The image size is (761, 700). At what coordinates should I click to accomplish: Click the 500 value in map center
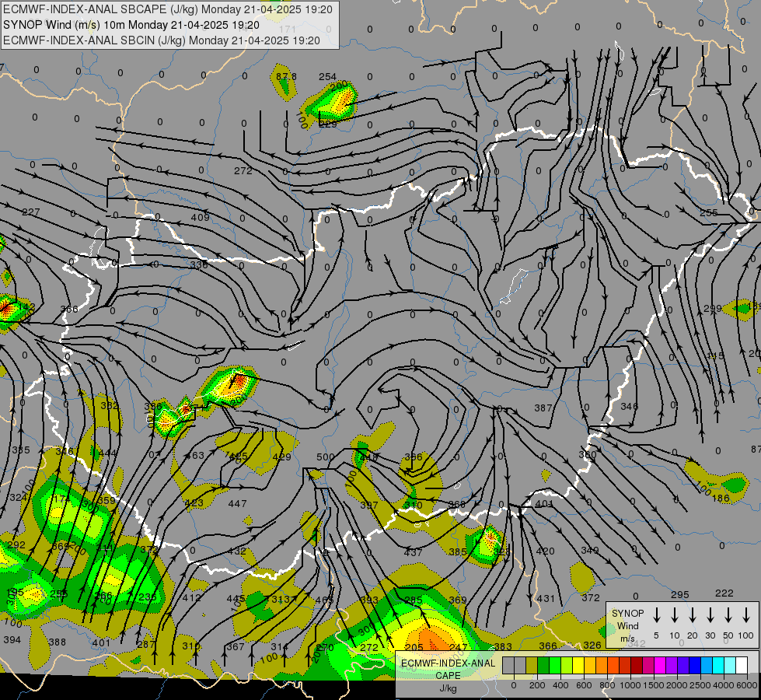[x=325, y=457]
